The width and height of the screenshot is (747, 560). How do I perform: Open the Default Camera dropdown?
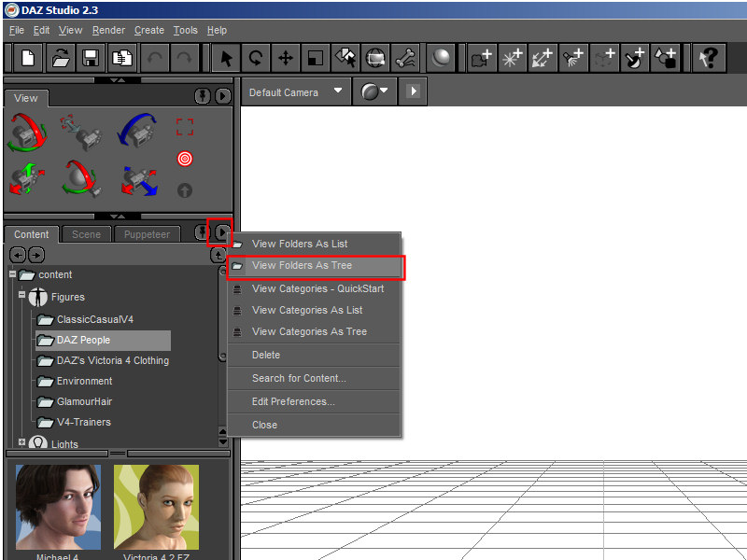point(295,92)
